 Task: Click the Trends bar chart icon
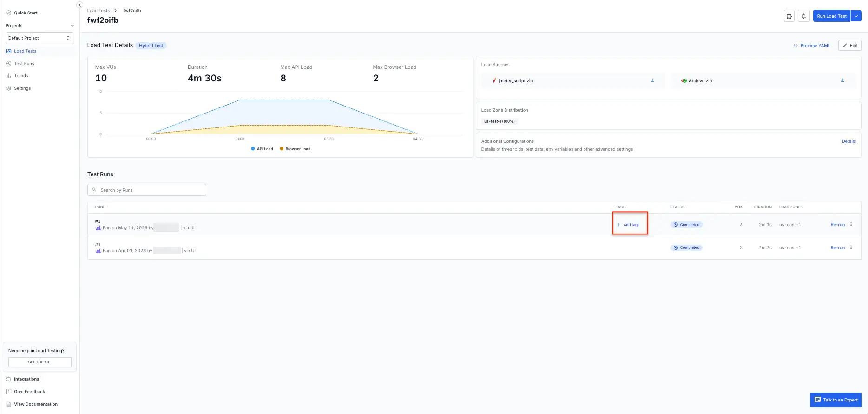8,76
